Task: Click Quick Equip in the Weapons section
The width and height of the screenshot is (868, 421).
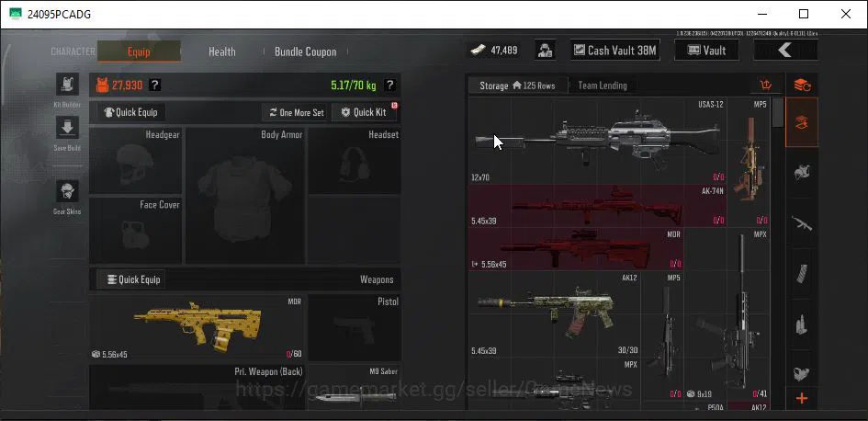Action: click(x=131, y=279)
